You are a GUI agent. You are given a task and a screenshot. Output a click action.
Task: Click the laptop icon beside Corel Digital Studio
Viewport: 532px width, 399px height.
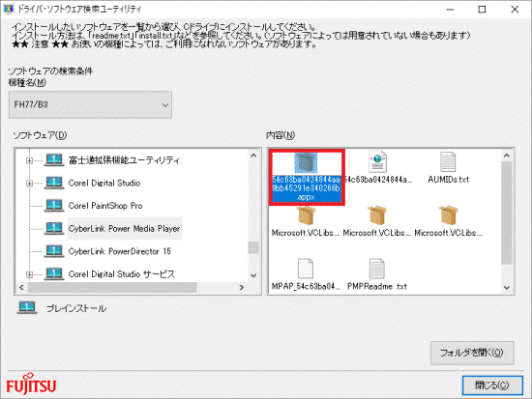[x=54, y=183]
